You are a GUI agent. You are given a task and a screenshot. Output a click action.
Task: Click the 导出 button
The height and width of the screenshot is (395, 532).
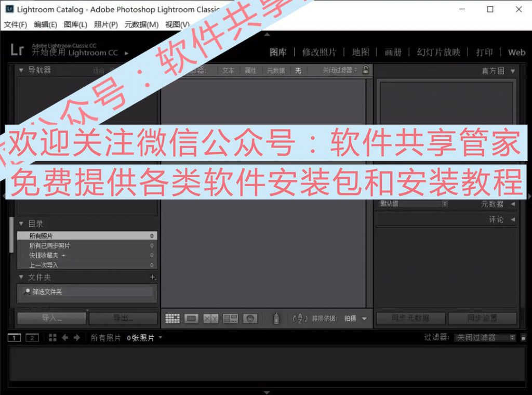(x=123, y=318)
